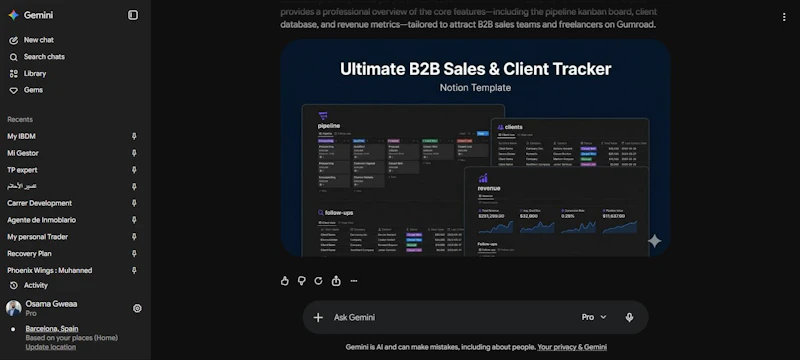Regenerate the response with redo icon
Viewport: 800px width, 360px height.
point(318,280)
